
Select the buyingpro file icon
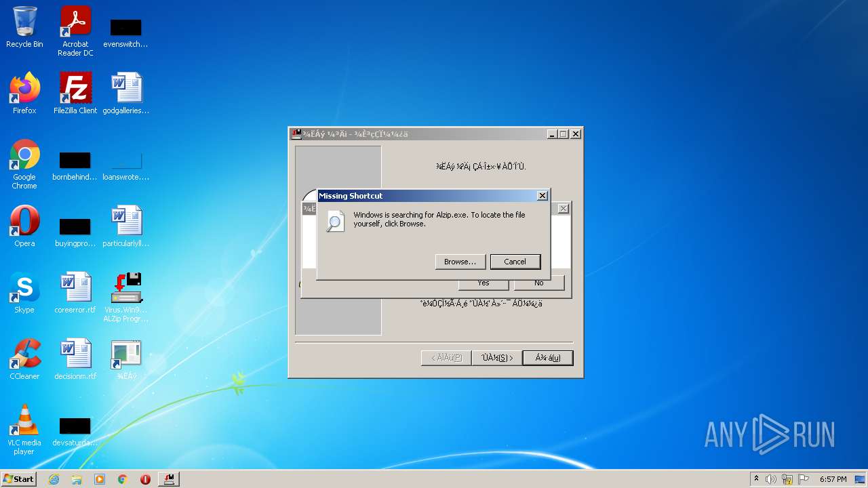click(75, 232)
